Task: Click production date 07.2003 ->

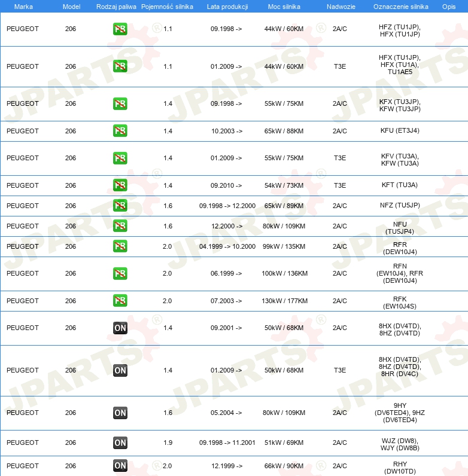Action: (226, 301)
